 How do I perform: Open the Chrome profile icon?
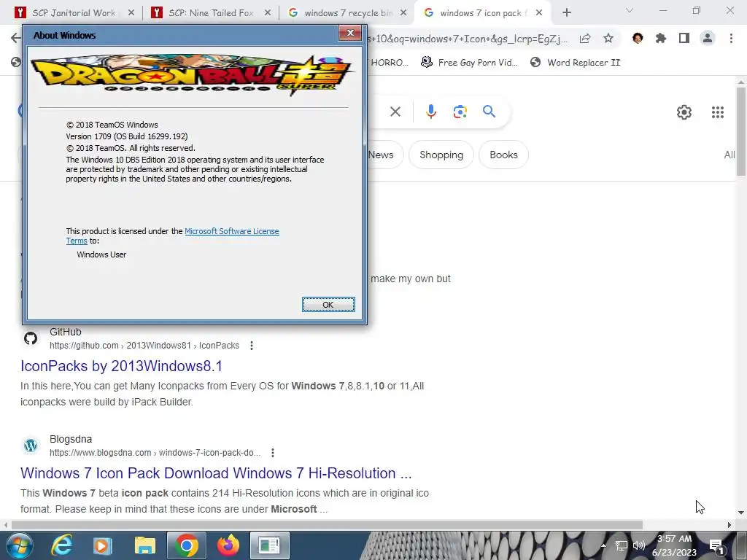pos(708,38)
